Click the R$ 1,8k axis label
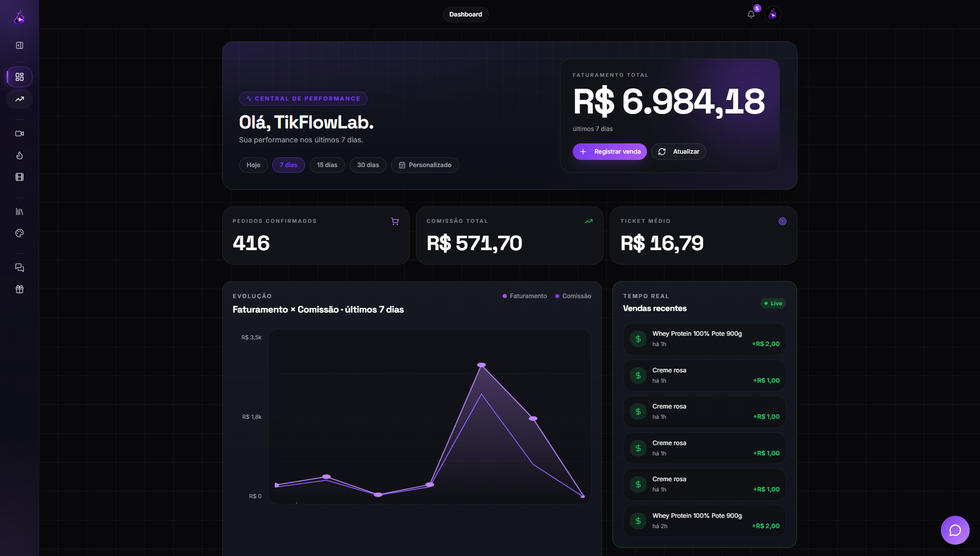The width and height of the screenshot is (980, 556). point(252,417)
